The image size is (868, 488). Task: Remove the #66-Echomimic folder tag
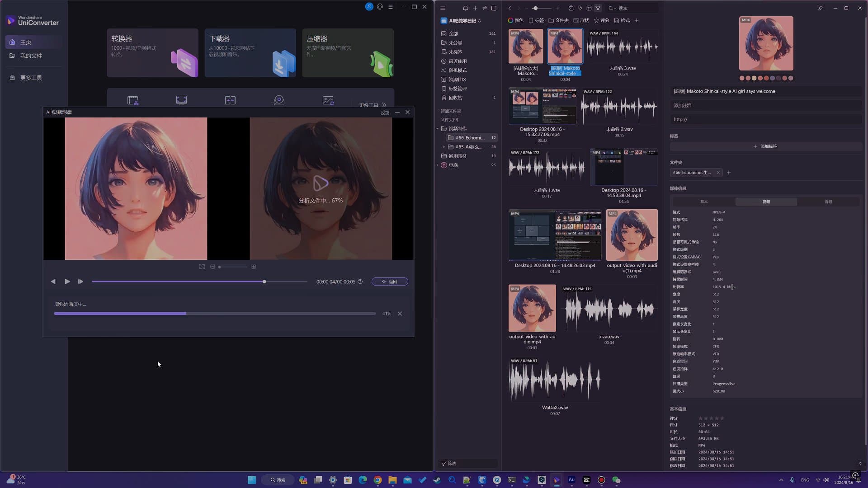point(718,173)
